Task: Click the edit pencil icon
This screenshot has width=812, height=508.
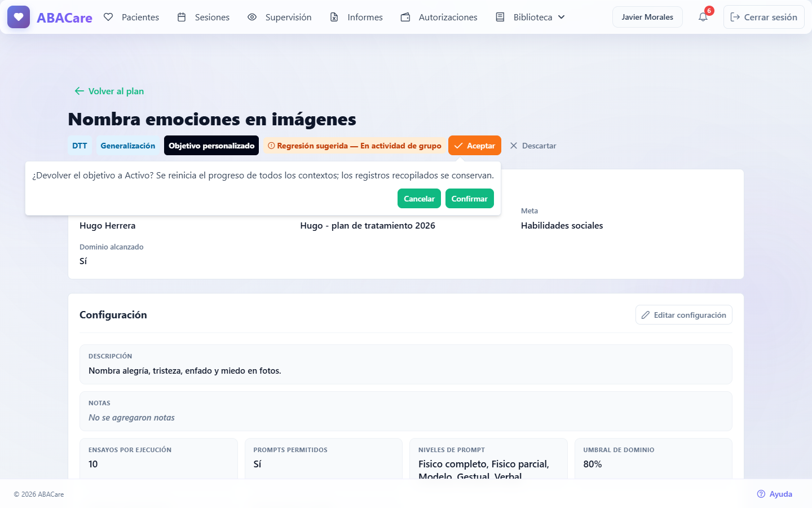Action: point(646,315)
